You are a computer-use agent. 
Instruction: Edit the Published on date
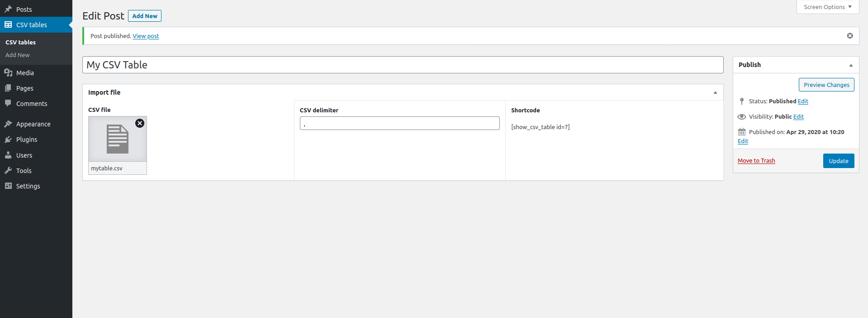tap(743, 141)
